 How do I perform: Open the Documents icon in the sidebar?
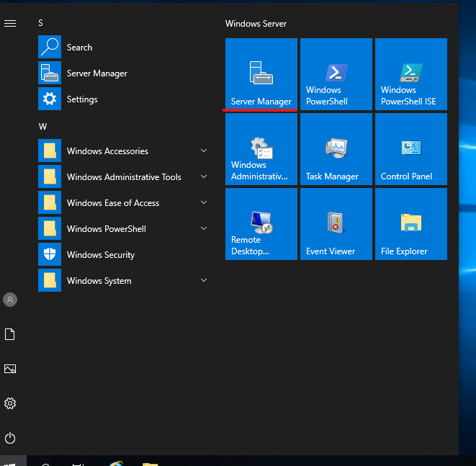tap(10, 334)
